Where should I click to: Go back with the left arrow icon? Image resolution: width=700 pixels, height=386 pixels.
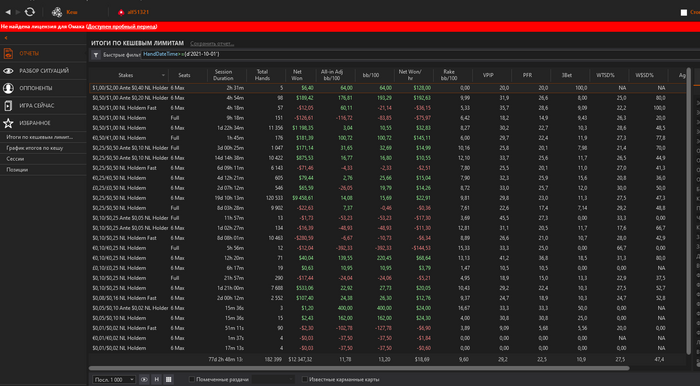pyautogui.click(x=8, y=12)
